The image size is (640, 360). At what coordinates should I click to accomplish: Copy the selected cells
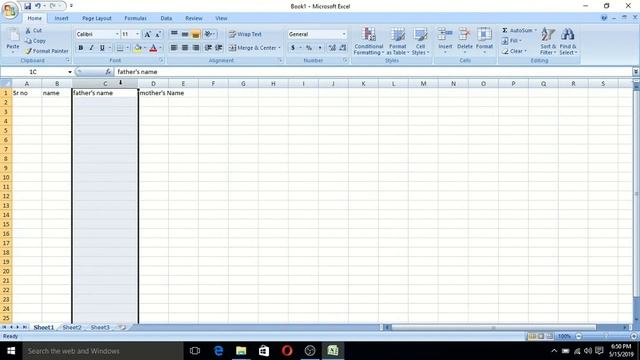click(x=35, y=41)
